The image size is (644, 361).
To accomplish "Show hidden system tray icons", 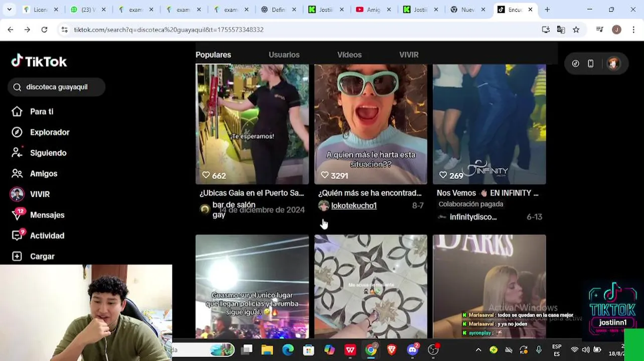I will click(x=478, y=350).
